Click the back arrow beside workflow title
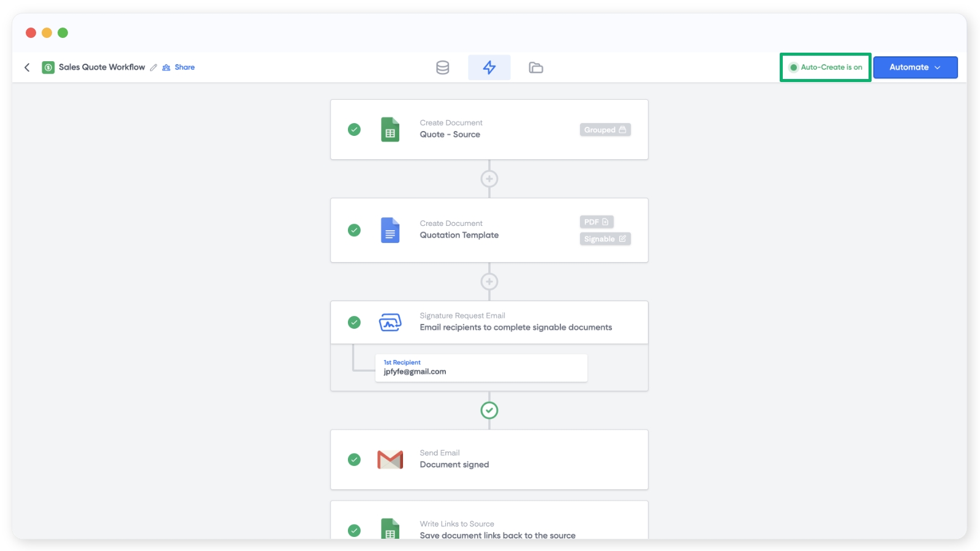 click(x=27, y=67)
